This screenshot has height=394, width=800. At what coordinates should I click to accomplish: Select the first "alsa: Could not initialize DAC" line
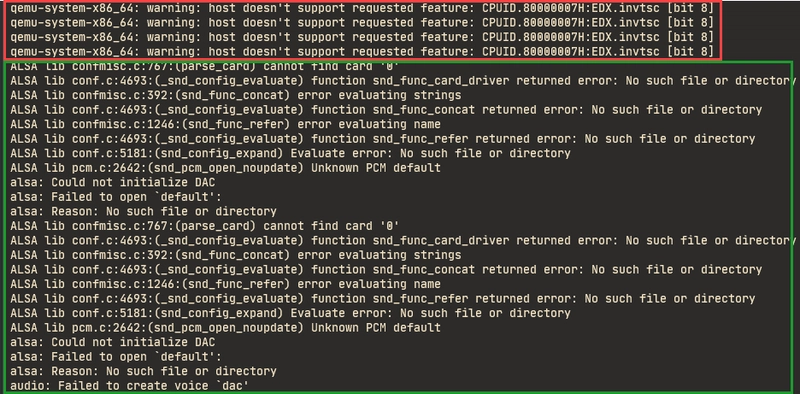112,183
